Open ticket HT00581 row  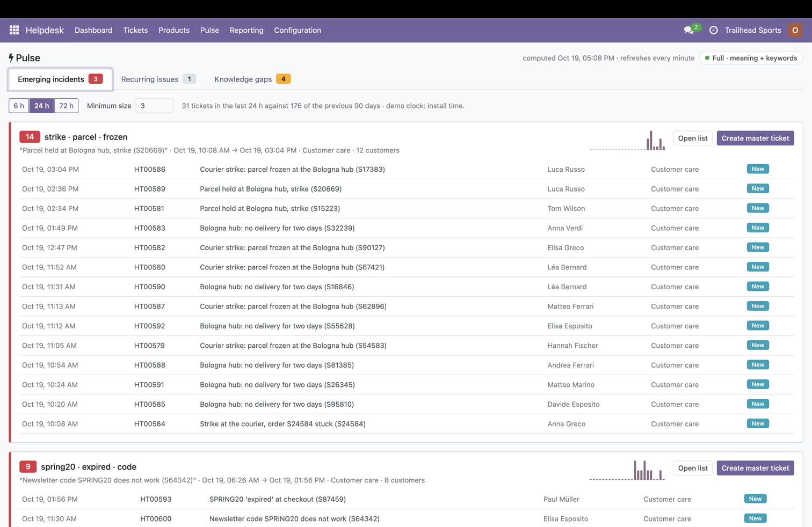point(407,208)
